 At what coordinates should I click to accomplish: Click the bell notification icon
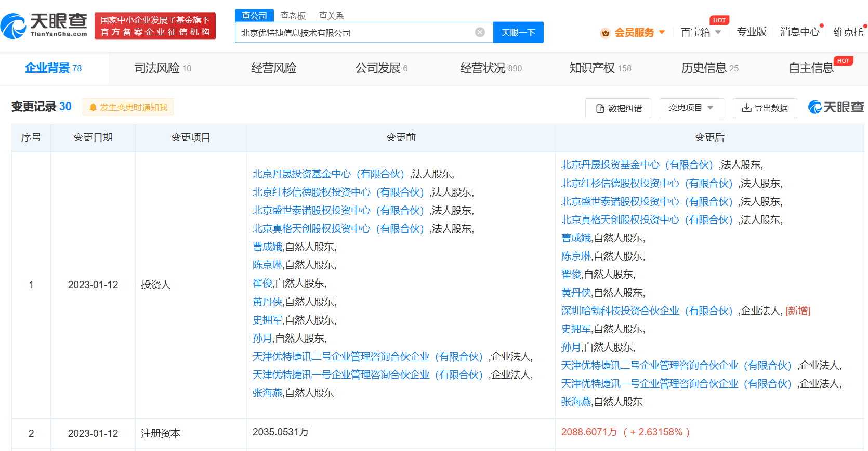tap(93, 107)
